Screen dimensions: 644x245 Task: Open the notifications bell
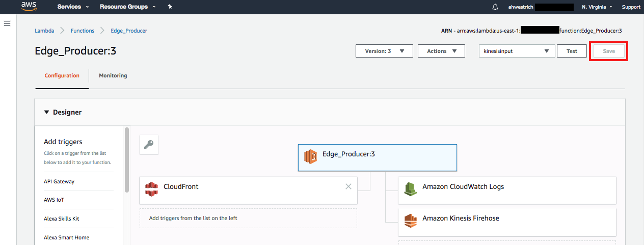pos(495,7)
